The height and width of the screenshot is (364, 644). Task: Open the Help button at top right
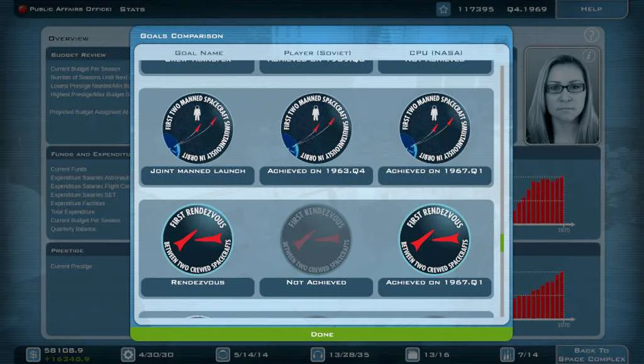[x=591, y=9]
